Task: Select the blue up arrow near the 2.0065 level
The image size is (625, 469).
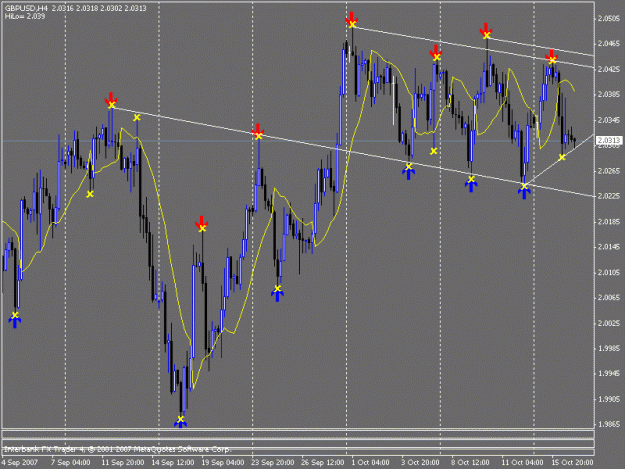Action: tap(277, 294)
